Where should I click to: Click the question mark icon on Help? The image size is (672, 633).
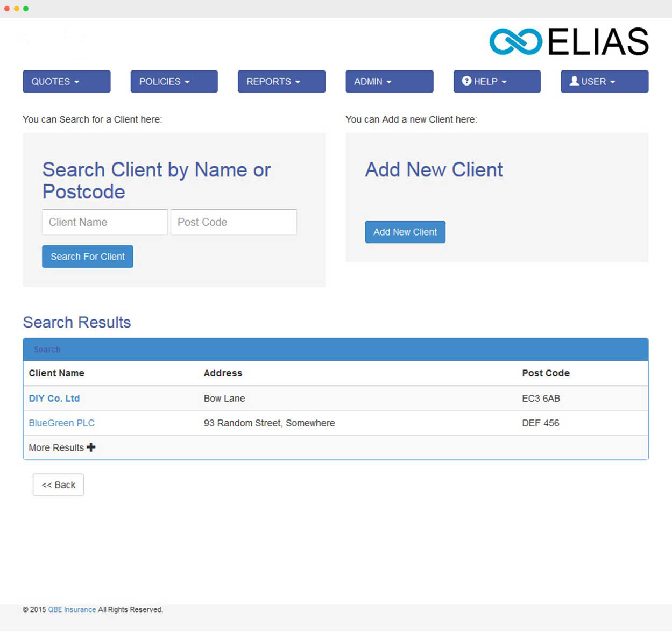click(466, 81)
